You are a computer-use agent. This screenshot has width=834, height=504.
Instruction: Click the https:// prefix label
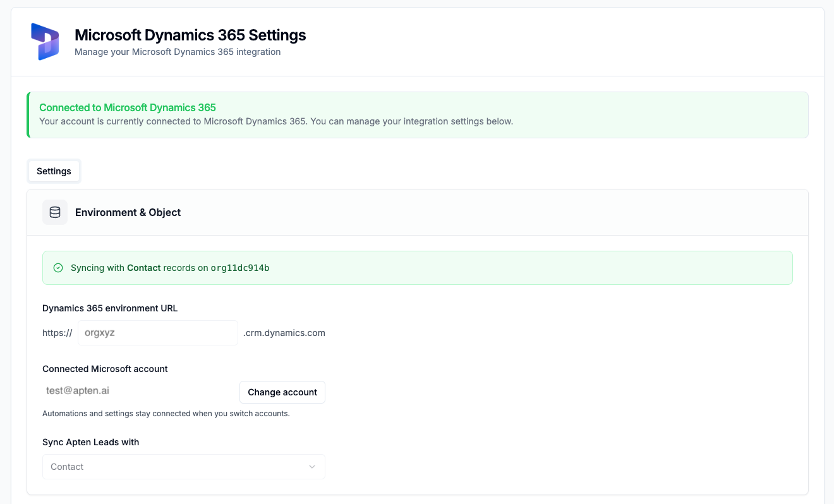pyautogui.click(x=57, y=333)
